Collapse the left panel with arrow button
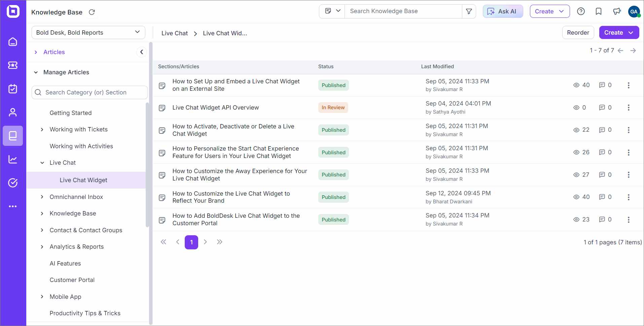The height and width of the screenshot is (326, 644). tap(142, 52)
